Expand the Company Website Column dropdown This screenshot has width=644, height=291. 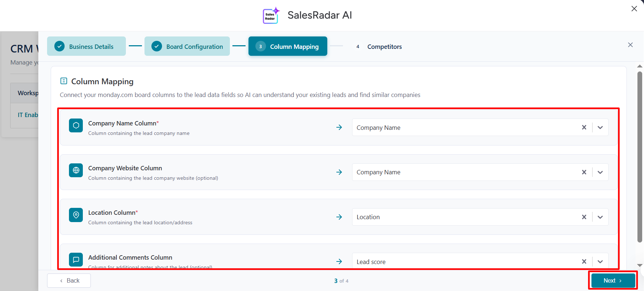click(x=600, y=172)
